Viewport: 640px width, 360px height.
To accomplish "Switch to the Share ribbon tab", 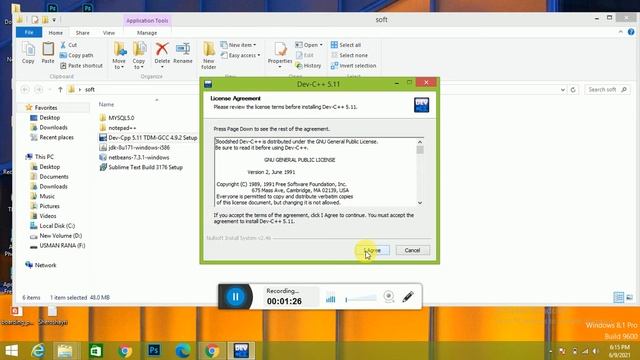I will click(82, 33).
